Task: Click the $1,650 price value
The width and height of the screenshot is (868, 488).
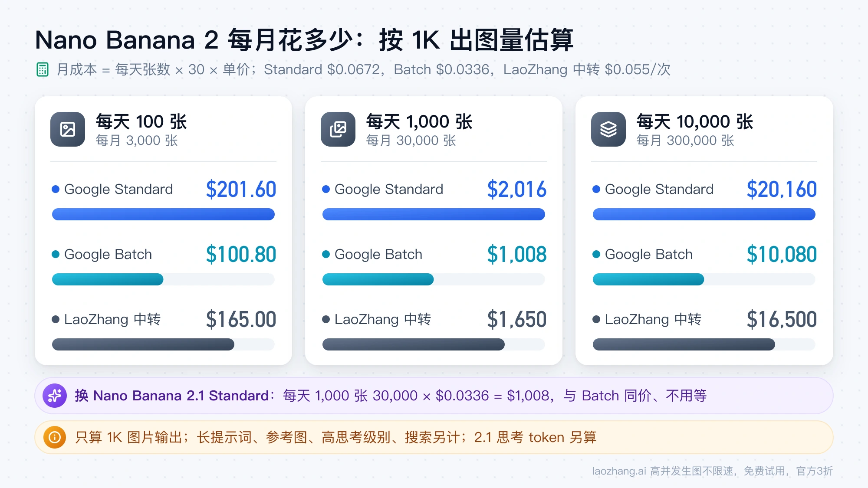Action: pyautogui.click(x=516, y=320)
